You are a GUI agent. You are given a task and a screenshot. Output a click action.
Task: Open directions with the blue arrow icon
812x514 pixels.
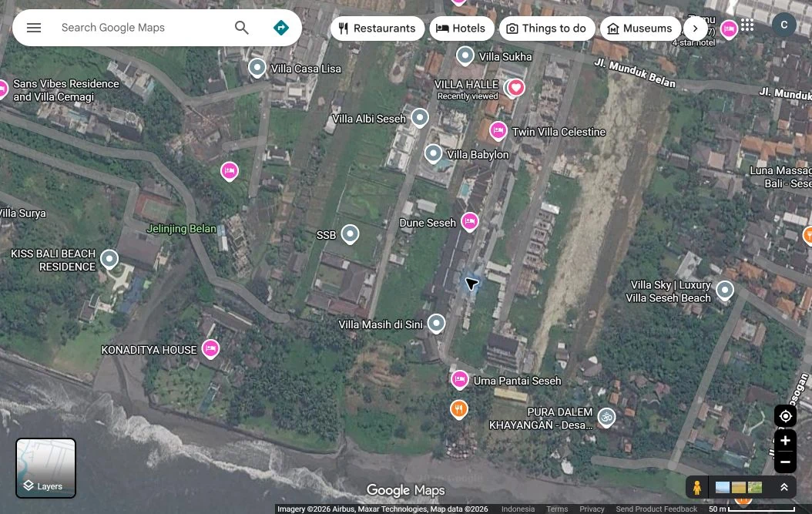(x=280, y=28)
